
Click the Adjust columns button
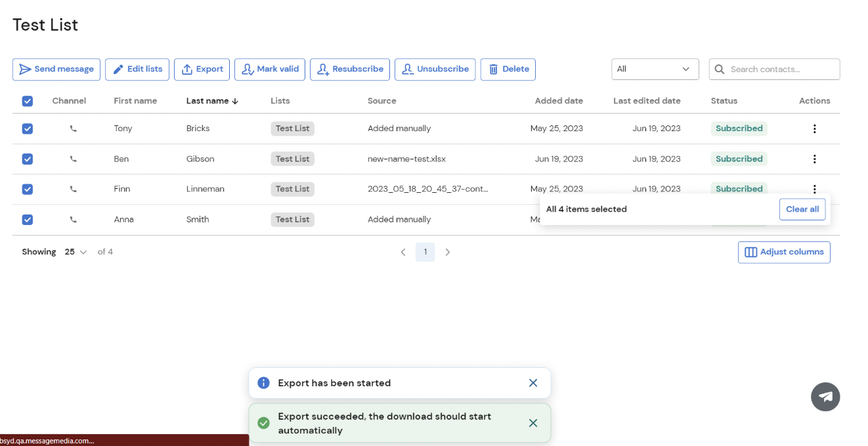tap(784, 252)
